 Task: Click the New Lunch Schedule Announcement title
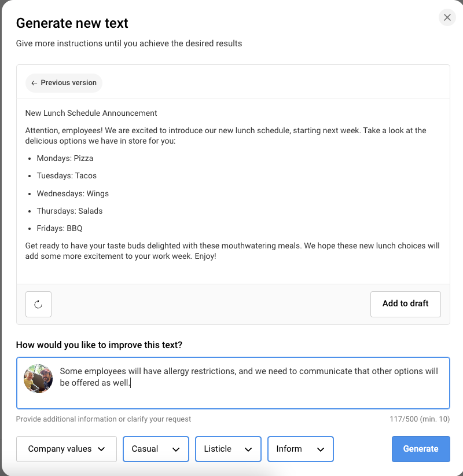(x=91, y=113)
